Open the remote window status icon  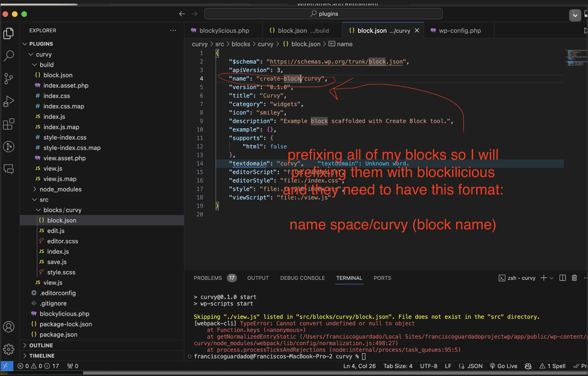6,366
